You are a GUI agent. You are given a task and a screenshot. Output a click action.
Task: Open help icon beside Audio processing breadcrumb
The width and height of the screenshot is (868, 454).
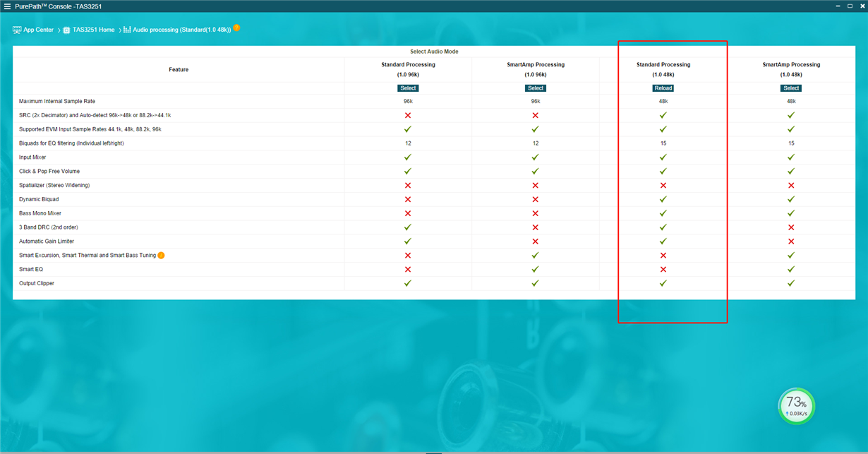[x=236, y=28]
